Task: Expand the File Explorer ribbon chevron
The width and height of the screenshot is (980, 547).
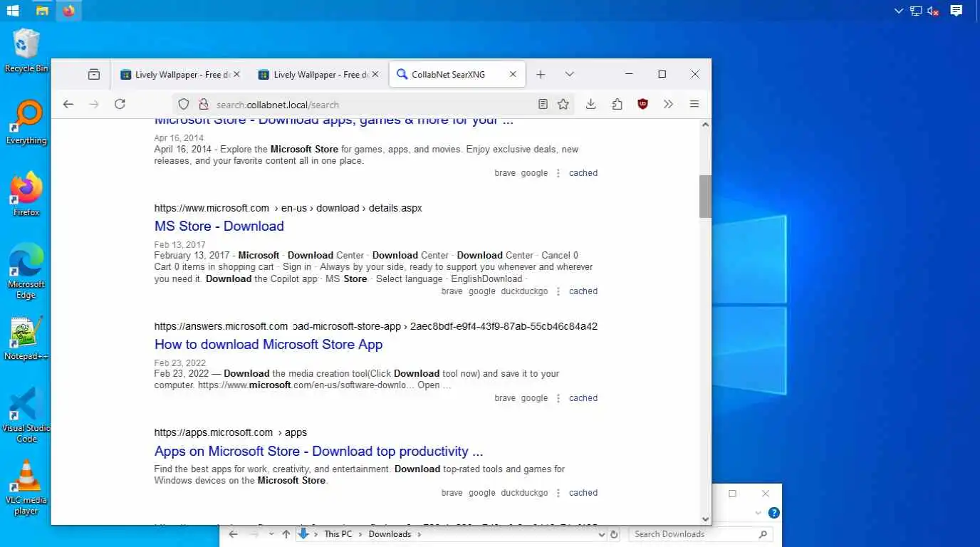Action: [x=758, y=513]
